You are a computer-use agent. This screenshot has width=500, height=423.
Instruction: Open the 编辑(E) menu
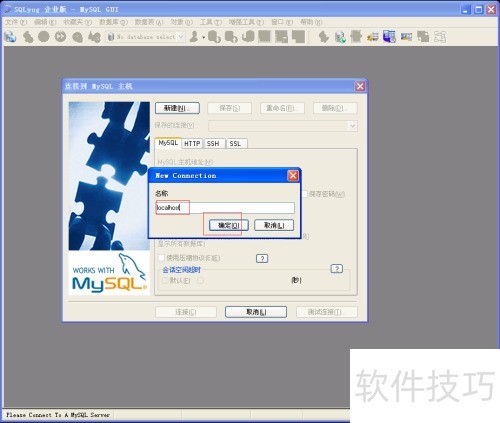pyautogui.click(x=45, y=22)
